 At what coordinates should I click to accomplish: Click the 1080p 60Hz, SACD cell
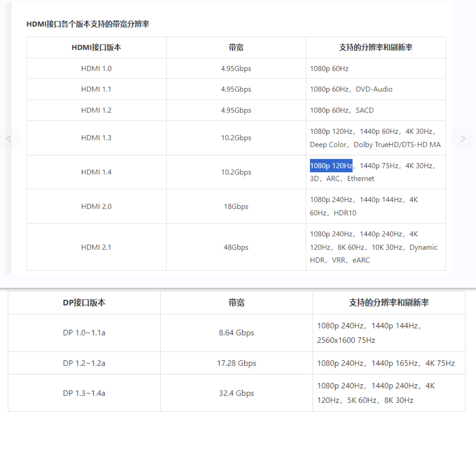[342, 110]
